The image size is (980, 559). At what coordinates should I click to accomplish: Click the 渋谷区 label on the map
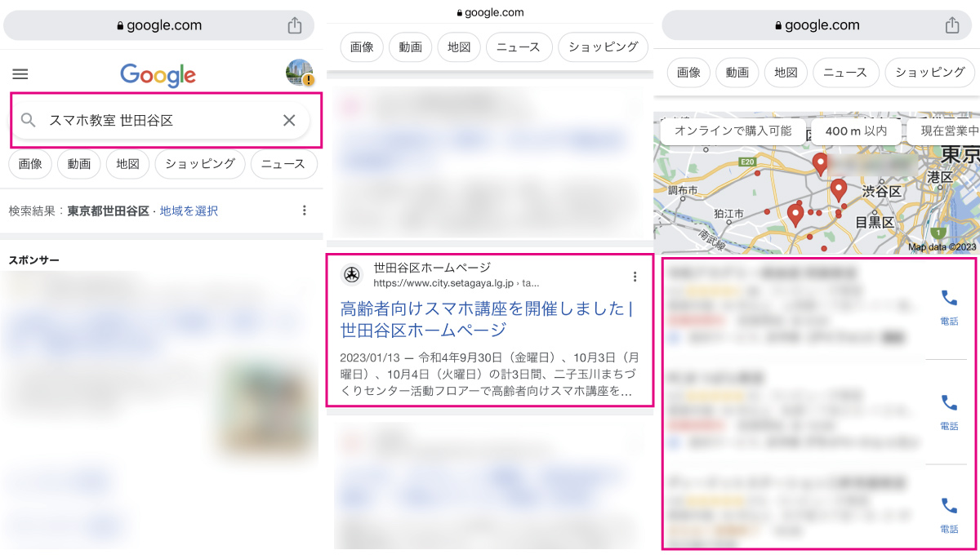pos(882,191)
